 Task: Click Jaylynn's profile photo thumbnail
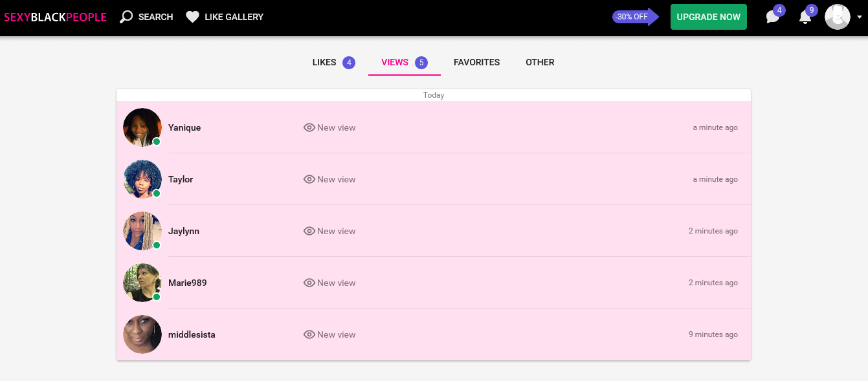pos(142,231)
